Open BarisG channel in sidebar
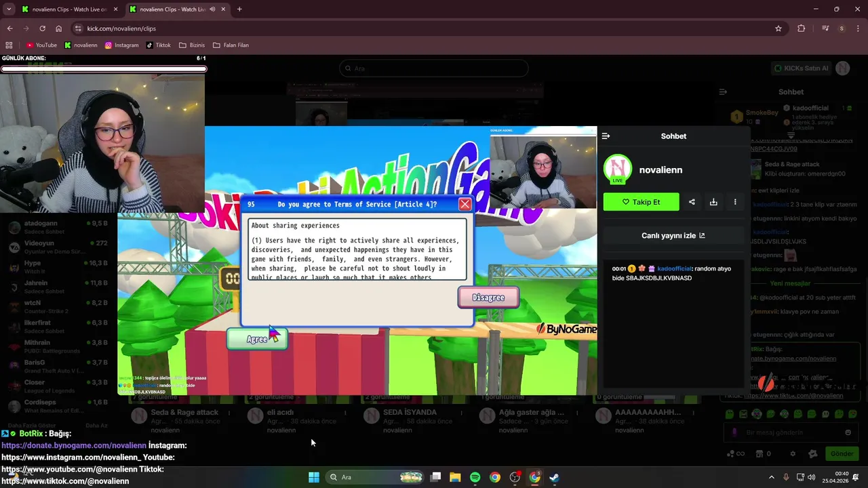 click(58, 367)
